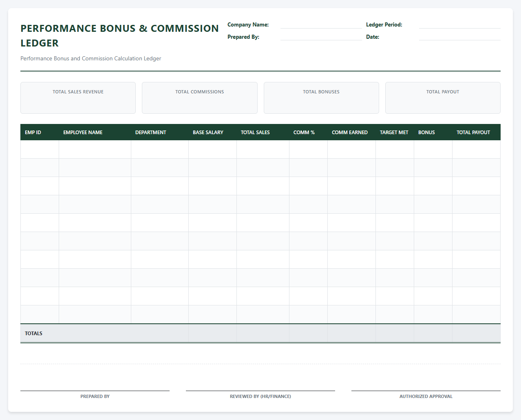Click the Date input line
Viewport: 521px width, 420px height.
tap(459, 37)
